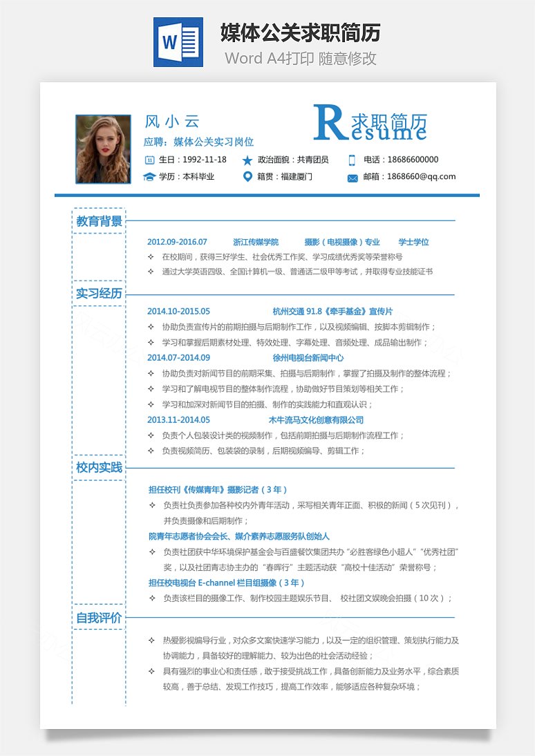Click the major 摄影（电视摄像）专业
Screen dimensions: 535x756
(x=342, y=242)
